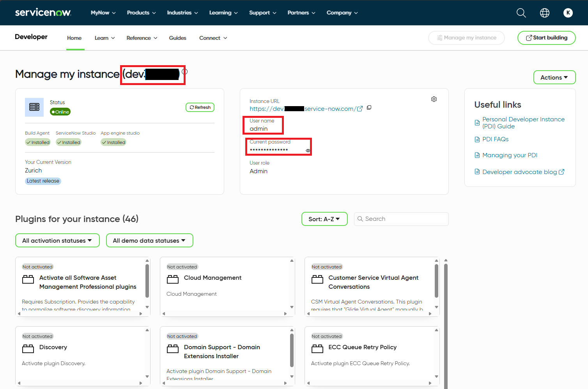Switch to the Guides tab
The height and width of the screenshot is (389, 588).
click(x=177, y=38)
